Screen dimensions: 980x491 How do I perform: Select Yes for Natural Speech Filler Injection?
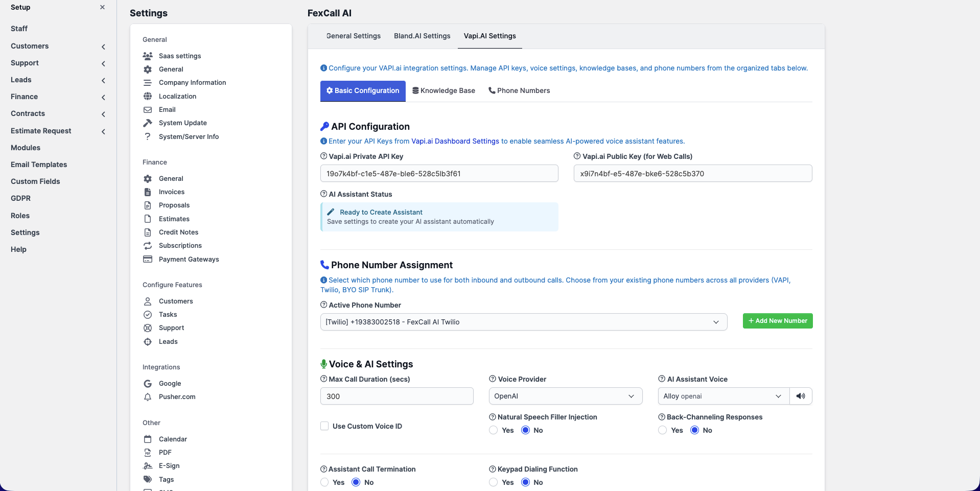(493, 430)
